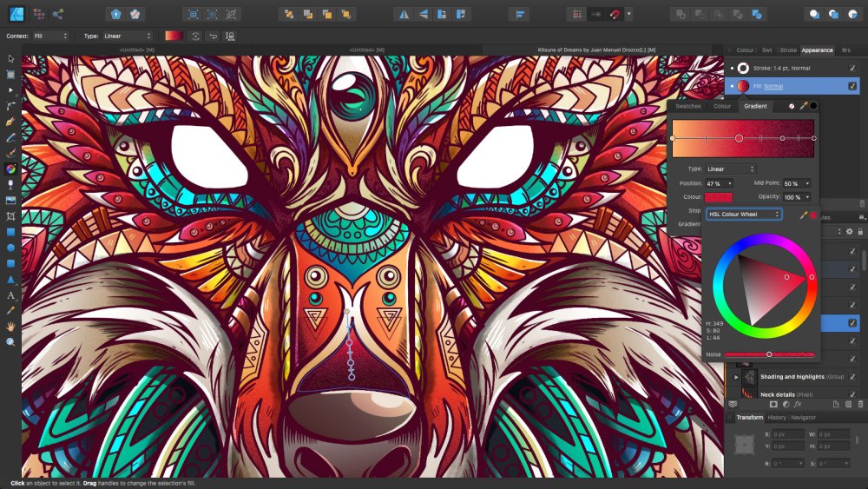
Task: Hide the Neck details layer
Action: click(852, 394)
